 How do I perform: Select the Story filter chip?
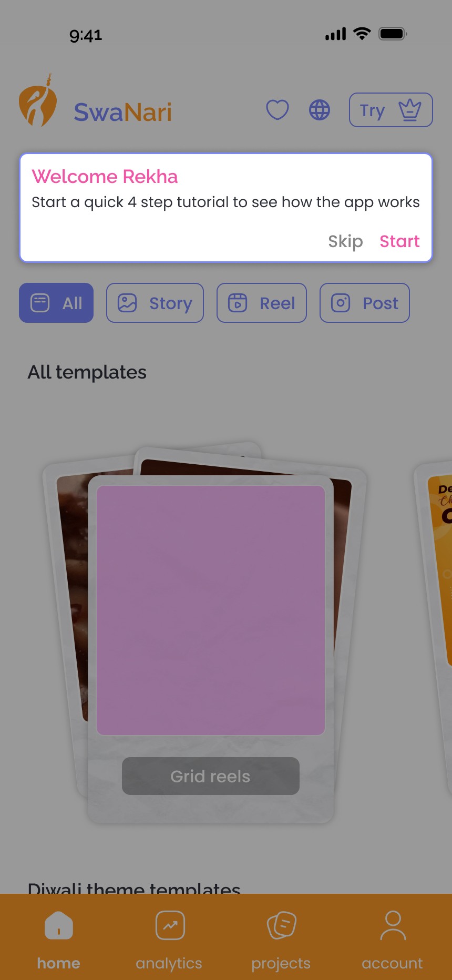click(155, 303)
